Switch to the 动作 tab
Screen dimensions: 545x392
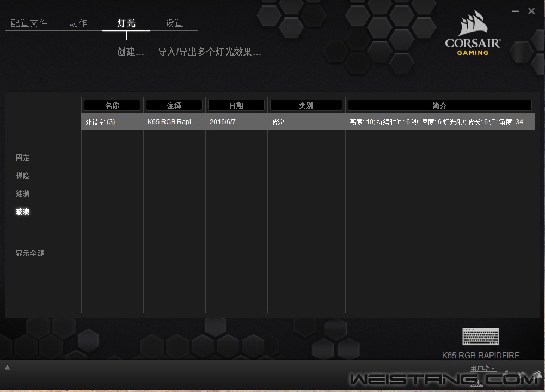point(78,23)
